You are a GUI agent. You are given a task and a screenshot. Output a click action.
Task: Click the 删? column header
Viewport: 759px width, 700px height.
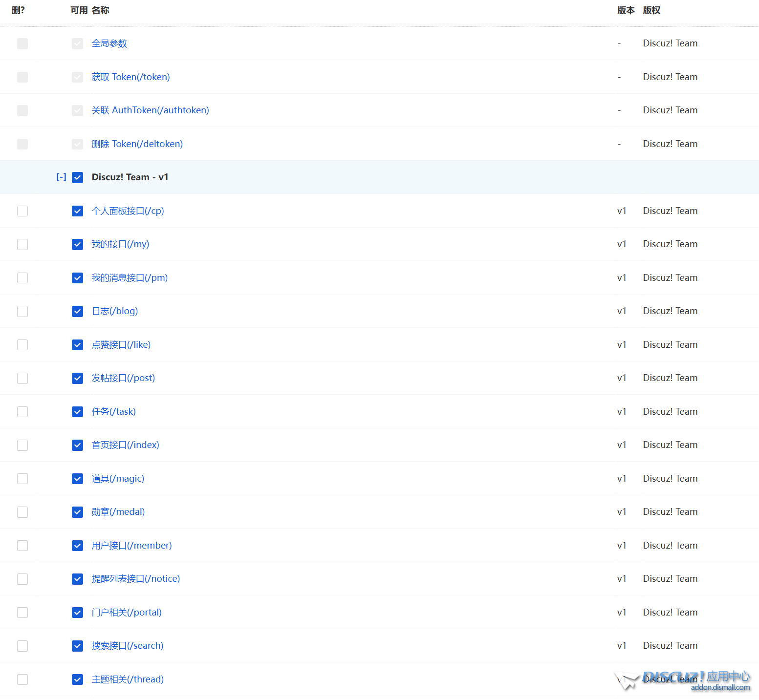point(19,10)
